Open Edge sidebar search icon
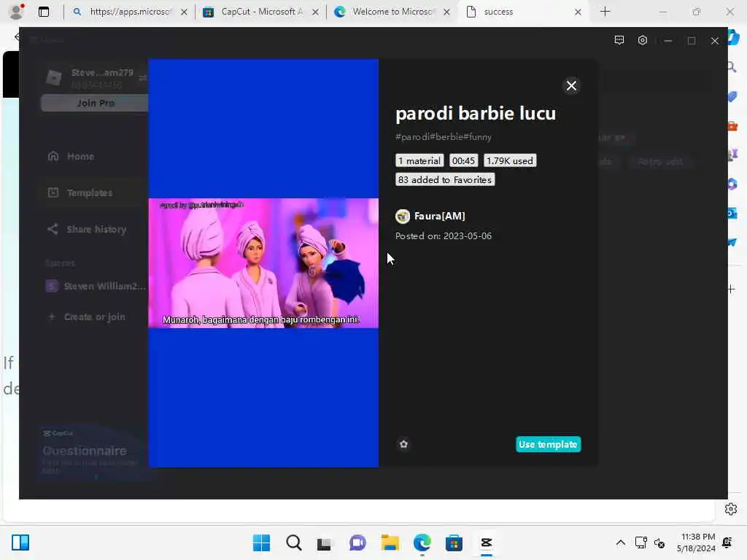 click(x=732, y=67)
